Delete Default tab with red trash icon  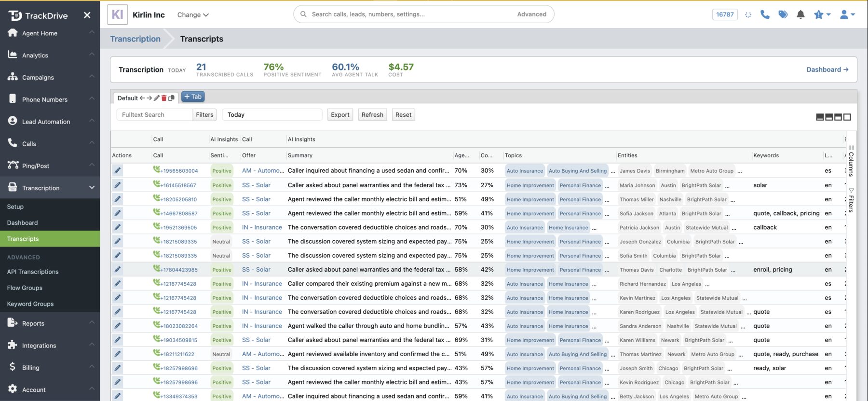pyautogui.click(x=164, y=98)
